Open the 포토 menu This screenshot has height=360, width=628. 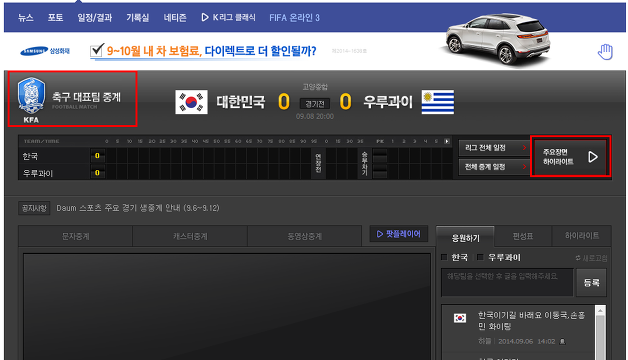click(x=55, y=18)
